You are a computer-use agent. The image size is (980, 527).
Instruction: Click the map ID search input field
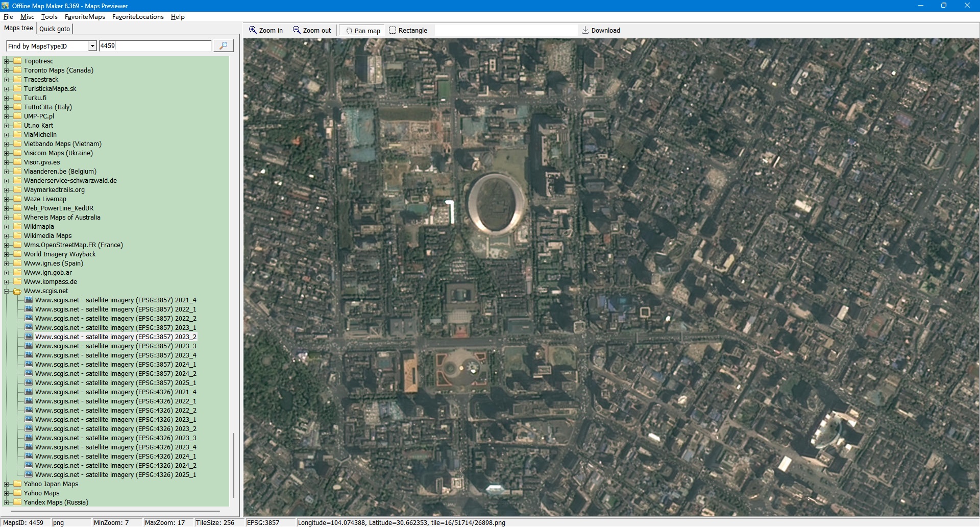pos(155,46)
